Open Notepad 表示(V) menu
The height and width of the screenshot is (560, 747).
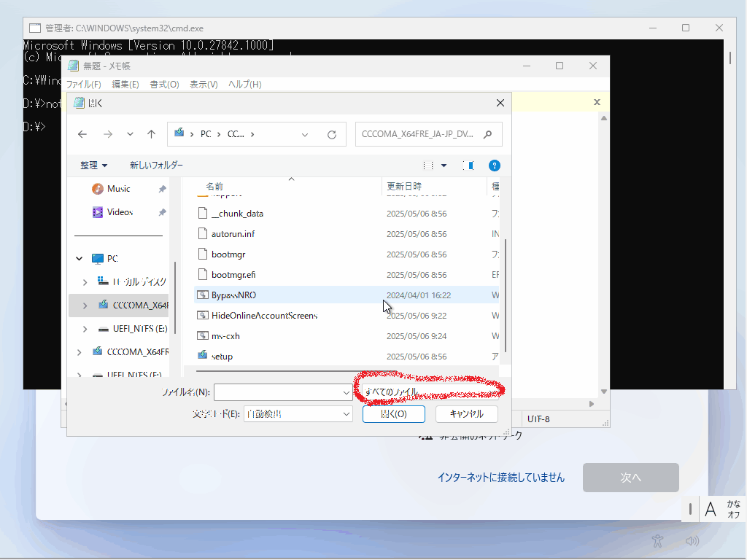tap(204, 85)
